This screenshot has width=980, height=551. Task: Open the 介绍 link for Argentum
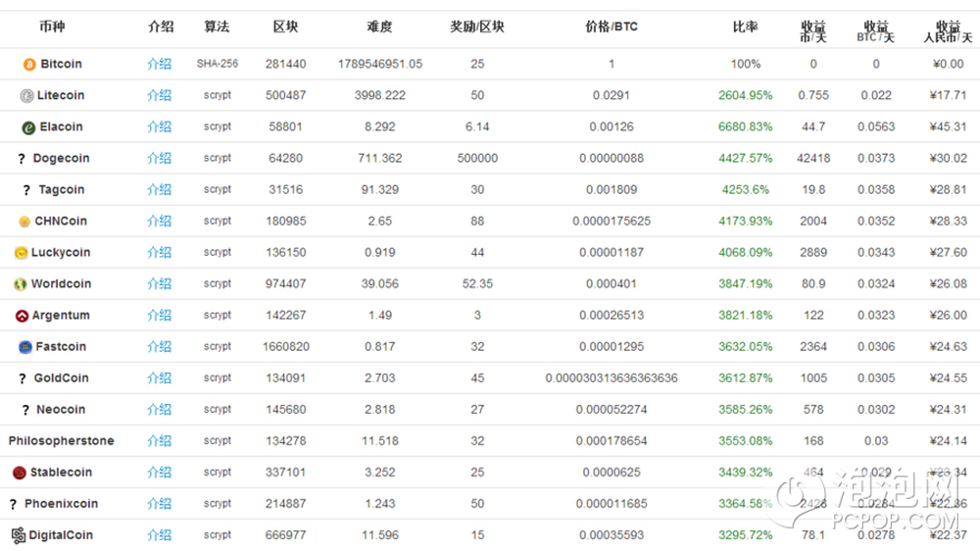[x=159, y=316]
